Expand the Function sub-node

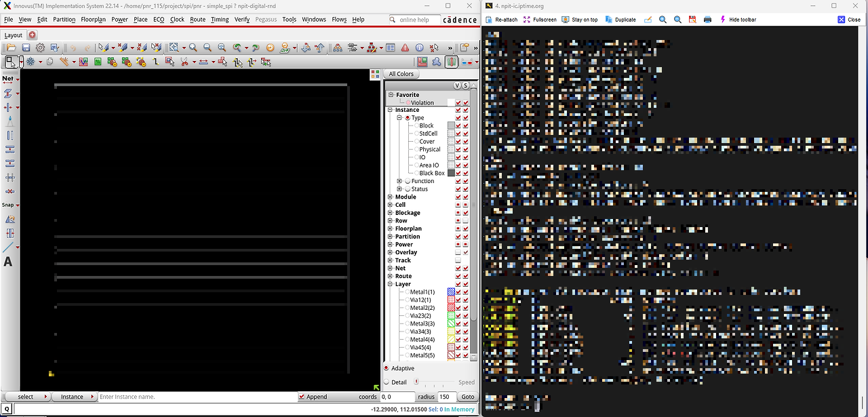(399, 181)
